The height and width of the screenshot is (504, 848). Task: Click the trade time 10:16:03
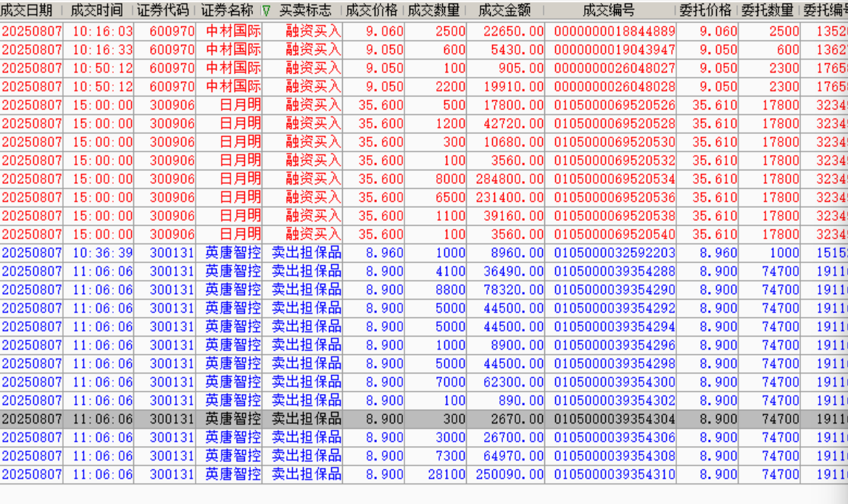(x=103, y=31)
